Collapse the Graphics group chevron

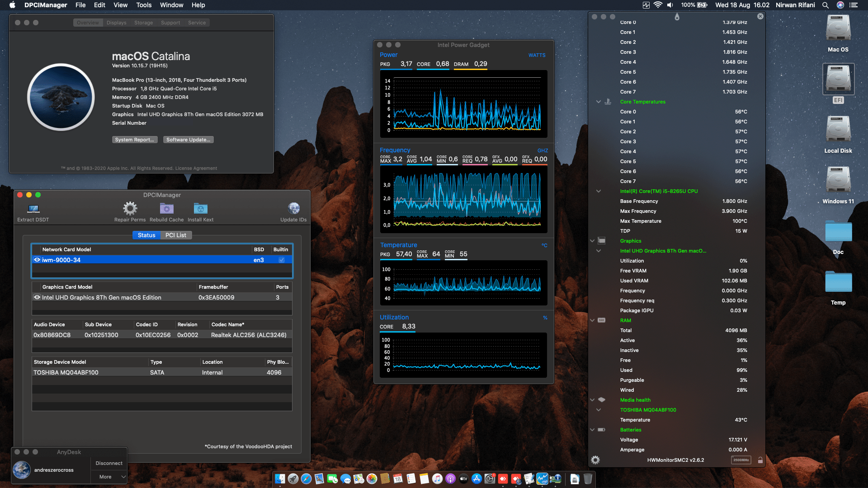[592, 241]
